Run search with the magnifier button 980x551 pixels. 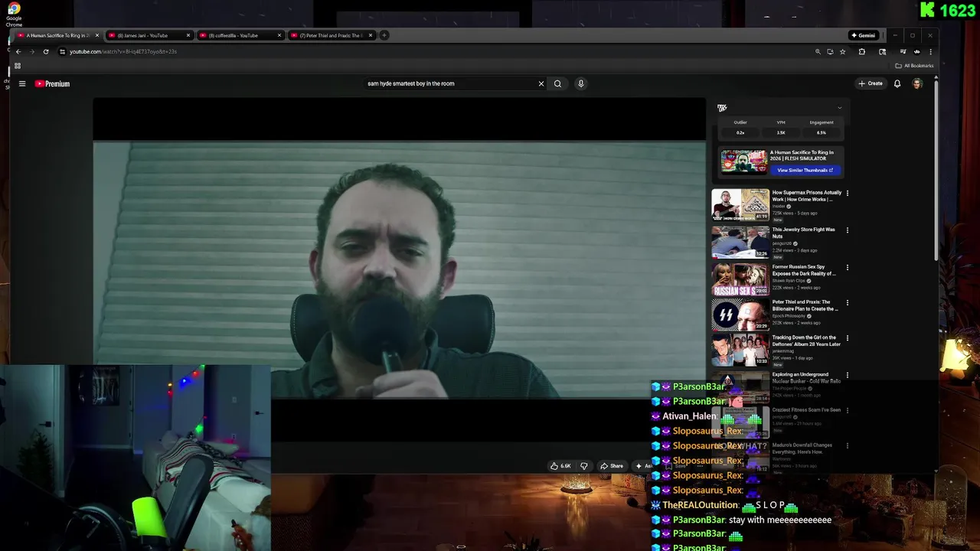pyautogui.click(x=557, y=83)
